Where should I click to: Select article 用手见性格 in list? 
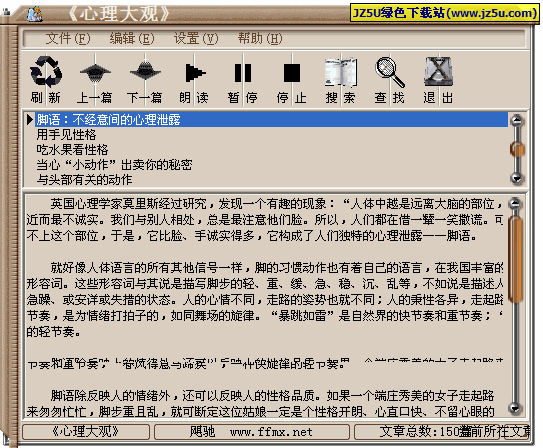[66, 134]
